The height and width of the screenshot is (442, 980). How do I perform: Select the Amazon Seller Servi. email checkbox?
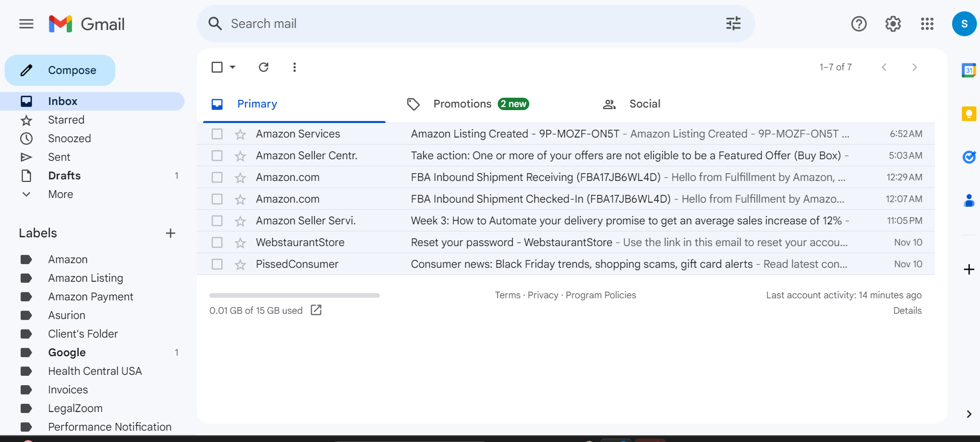(217, 221)
